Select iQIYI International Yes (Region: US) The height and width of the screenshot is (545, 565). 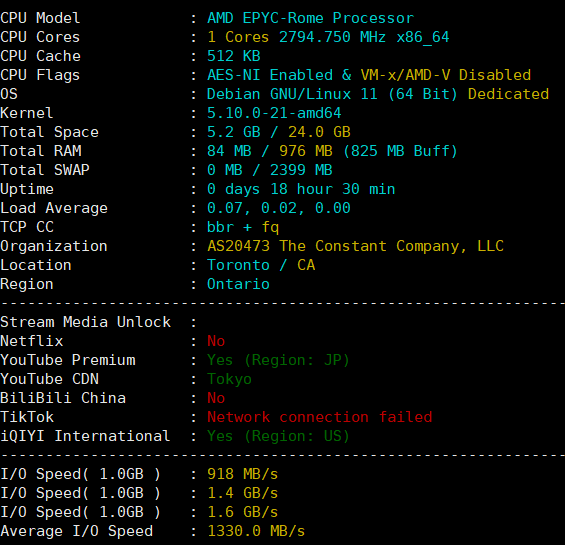point(278,436)
